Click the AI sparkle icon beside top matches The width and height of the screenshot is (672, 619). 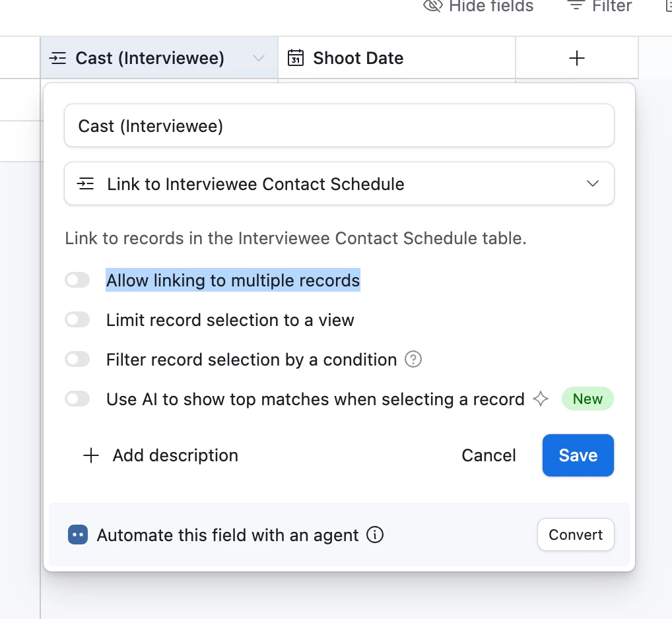click(541, 399)
